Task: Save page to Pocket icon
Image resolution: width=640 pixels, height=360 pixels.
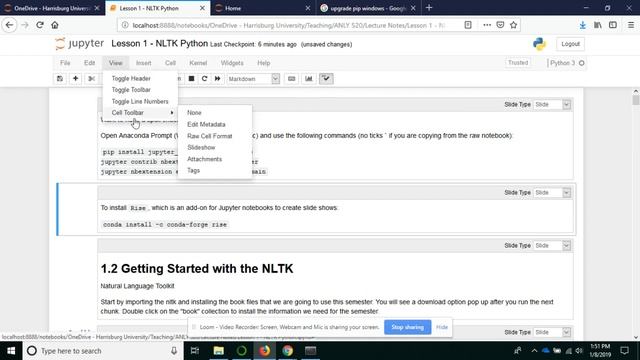Action: [x=500, y=25]
